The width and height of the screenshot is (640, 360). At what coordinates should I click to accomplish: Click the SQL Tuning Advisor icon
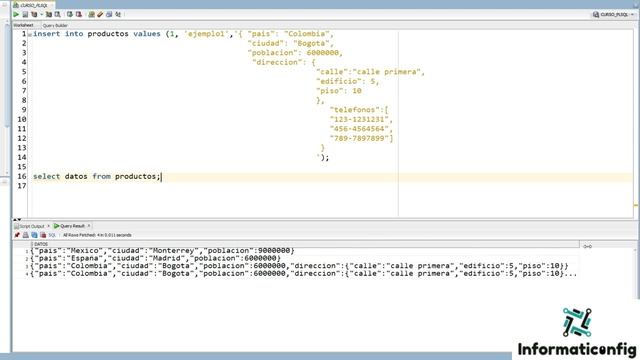(58, 14)
